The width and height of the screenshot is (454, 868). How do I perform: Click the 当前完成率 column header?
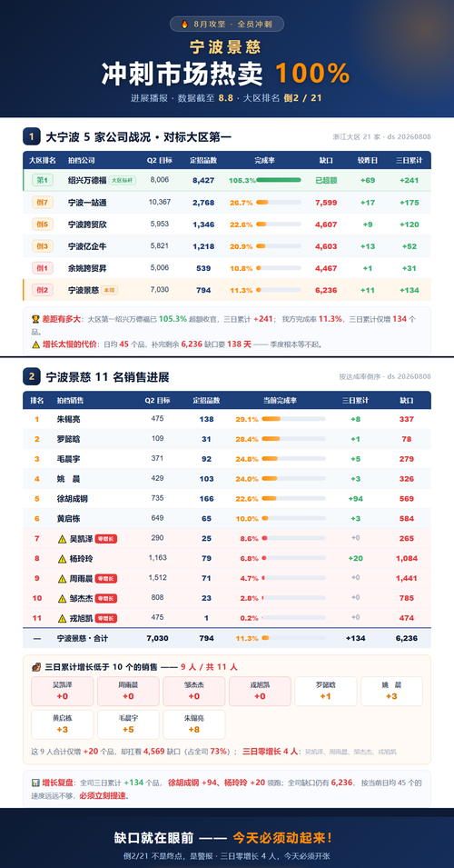tap(280, 400)
